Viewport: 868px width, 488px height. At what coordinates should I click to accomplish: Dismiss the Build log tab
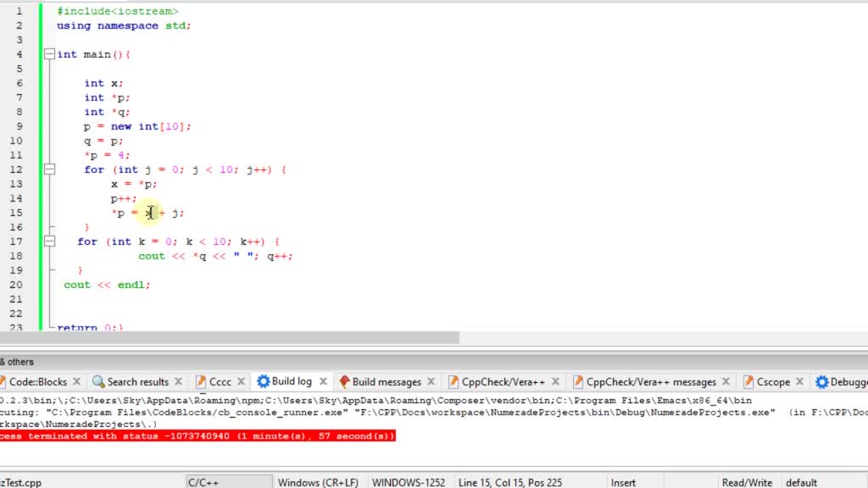pos(323,381)
